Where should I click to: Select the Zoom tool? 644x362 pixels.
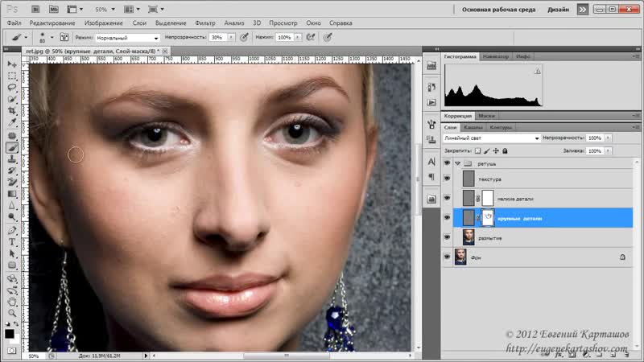[12, 313]
